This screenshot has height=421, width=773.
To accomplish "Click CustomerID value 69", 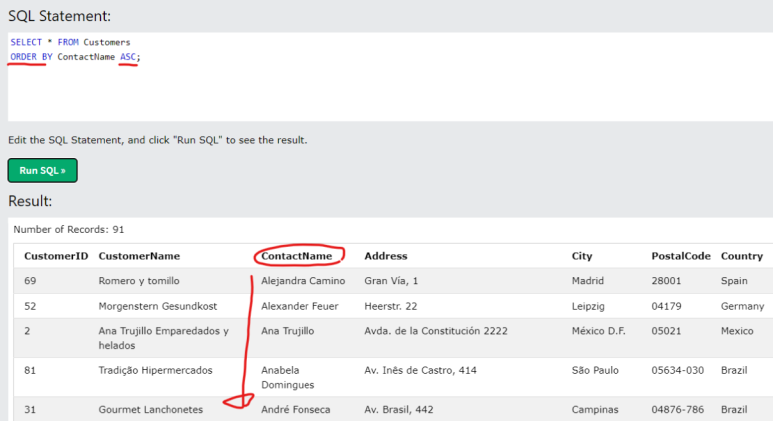I will click(x=30, y=281).
